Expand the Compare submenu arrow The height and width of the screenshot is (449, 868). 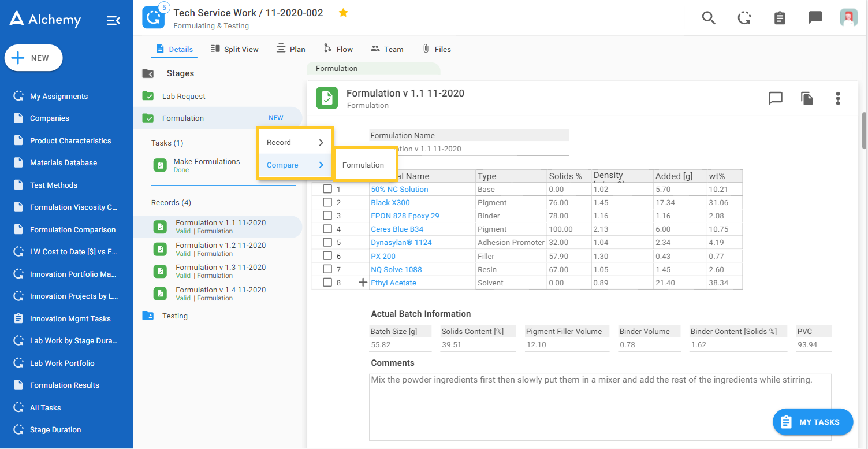(321, 165)
